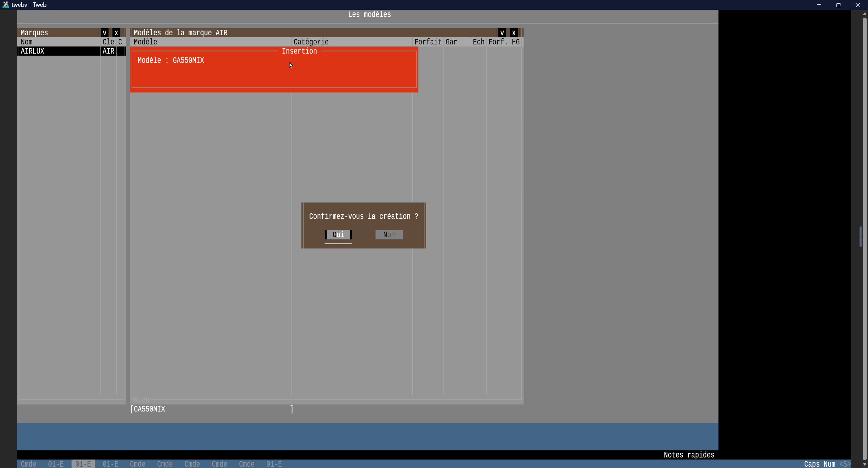The height and width of the screenshot is (468, 868).
Task: Click the Catégorie column header
Action: 311,42
